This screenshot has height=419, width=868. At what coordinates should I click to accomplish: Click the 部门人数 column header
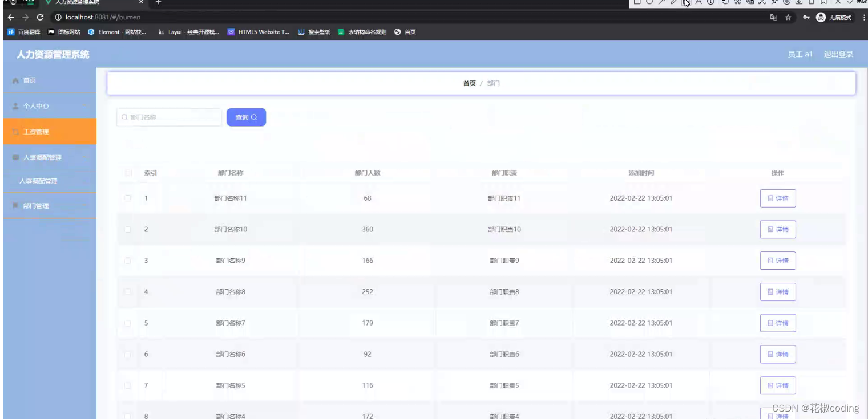[368, 173]
